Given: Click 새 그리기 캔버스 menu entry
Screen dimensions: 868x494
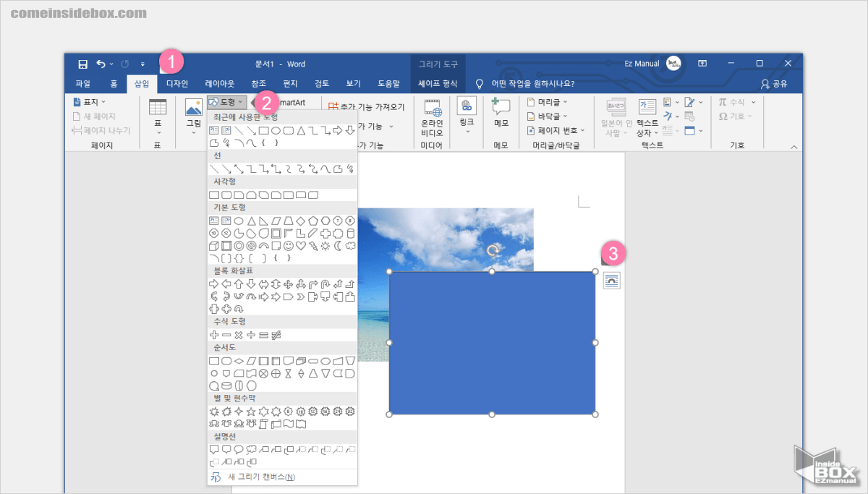Looking at the screenshot, I should pyautogui.click(x=261, y=477).
